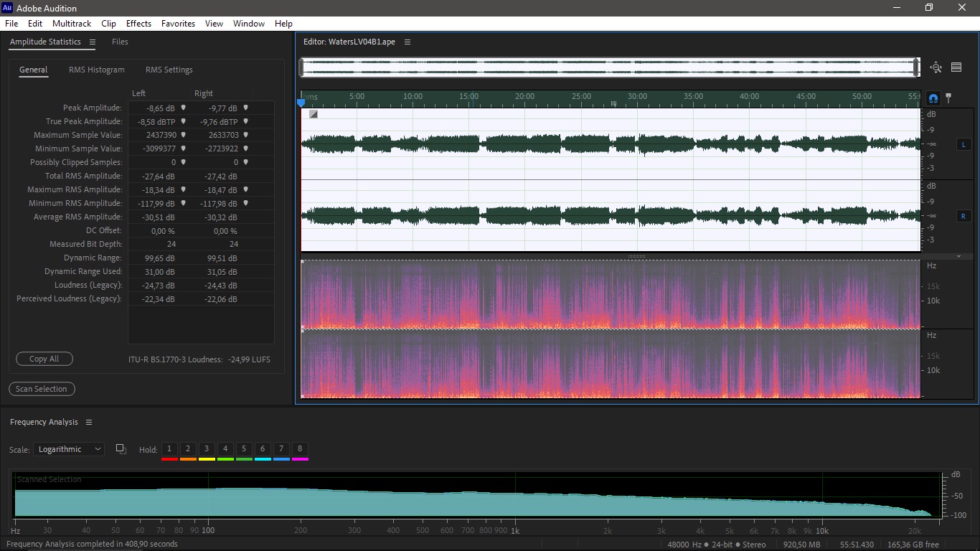This screenshot has width=980, height=551.
Task: Switch to the RMS Histogram tab
Action: (x=96, y=70)
